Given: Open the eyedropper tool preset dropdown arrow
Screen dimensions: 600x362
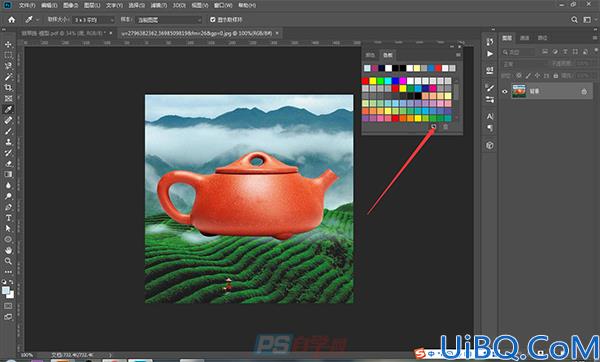Looking at the screenshot, I should tap(38, 20).
